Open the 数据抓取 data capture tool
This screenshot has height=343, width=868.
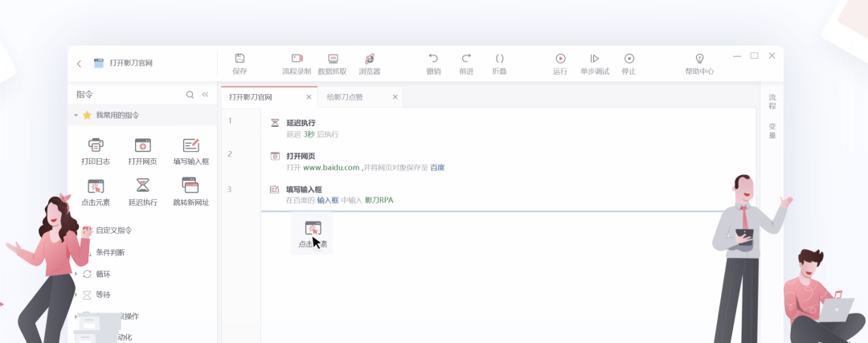click(x=333, y=58)
